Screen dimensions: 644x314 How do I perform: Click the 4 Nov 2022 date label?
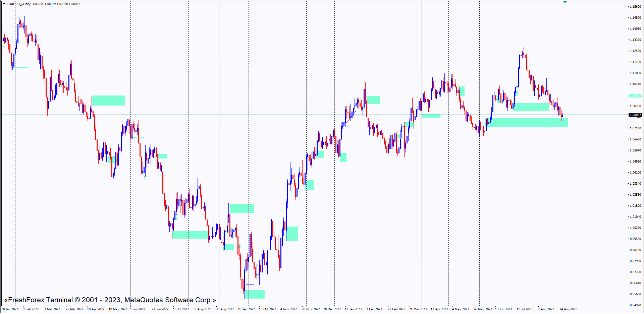pos(288,309)
